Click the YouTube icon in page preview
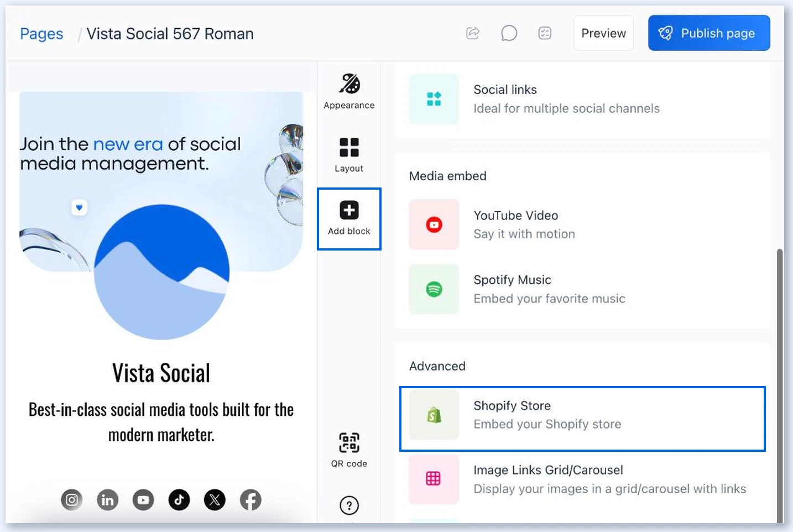The width and height of the screenshot is (793, 532). point(143,500)
